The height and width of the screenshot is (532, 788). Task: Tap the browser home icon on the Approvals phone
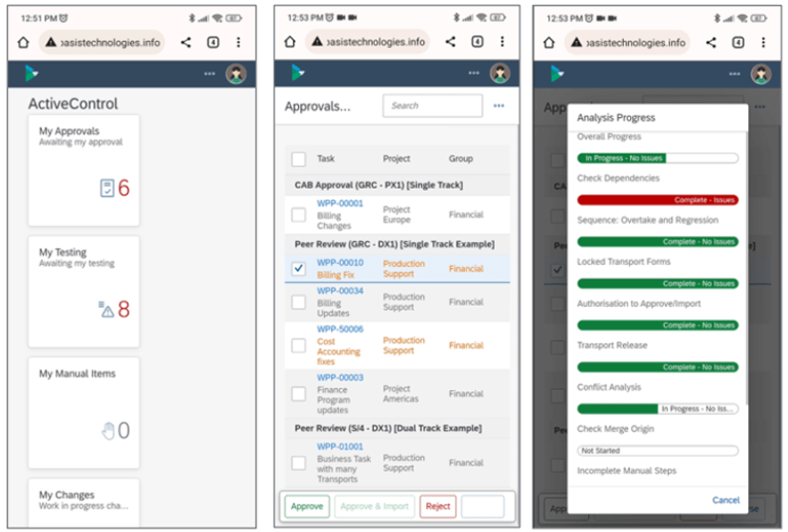[x=290, y=42]
